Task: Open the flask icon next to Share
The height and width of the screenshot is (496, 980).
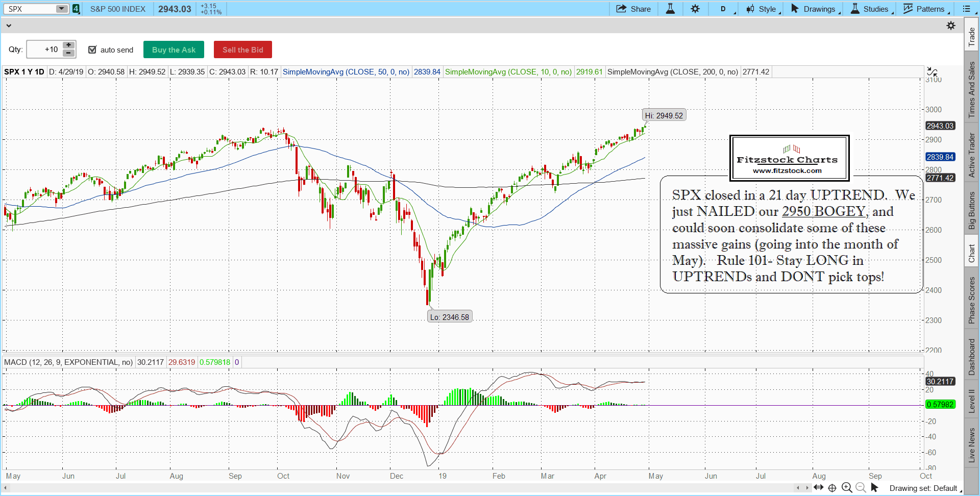Action: click(x=670, y=9)
